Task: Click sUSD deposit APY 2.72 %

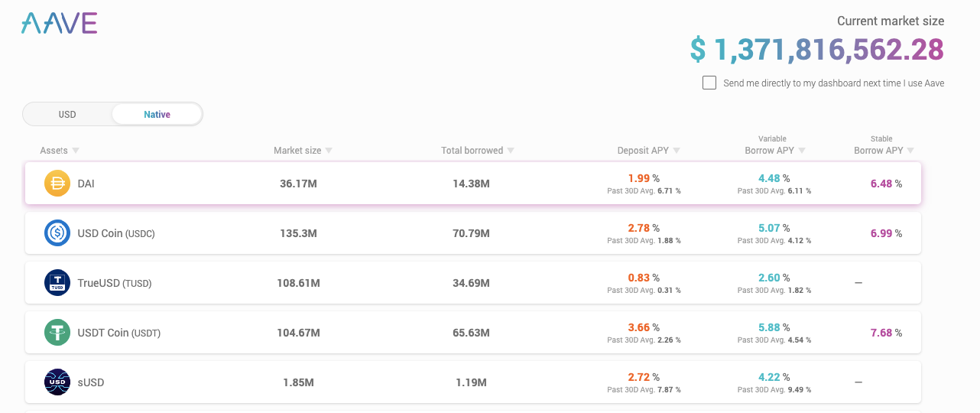Action: [x=644, y=377]
